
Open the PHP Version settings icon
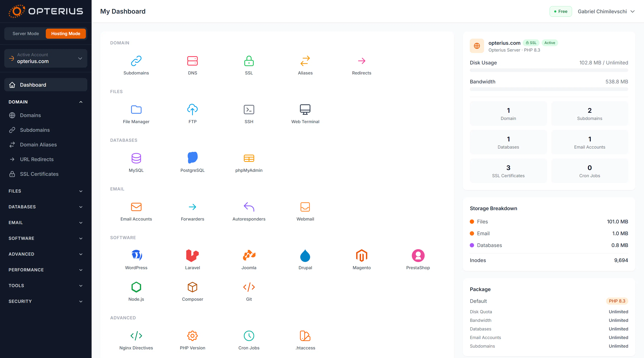coord(192,336)
